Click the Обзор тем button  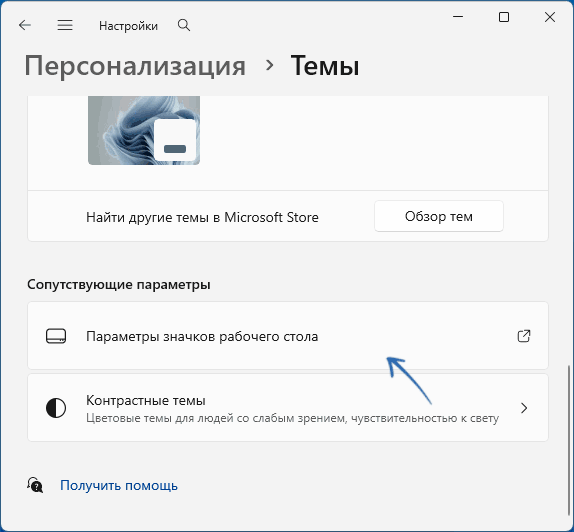click(x=439, y=216)
